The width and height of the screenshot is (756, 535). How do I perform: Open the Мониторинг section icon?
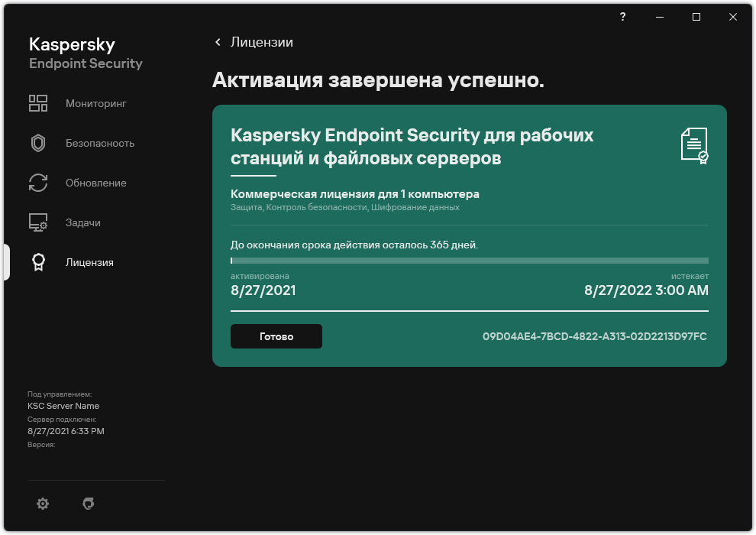click(37, 103)
